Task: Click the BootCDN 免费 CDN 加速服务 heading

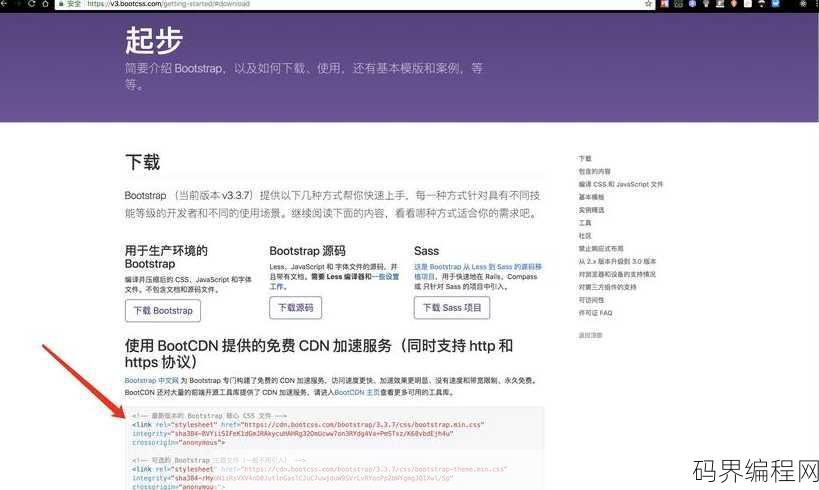Action: [x=319, y=354]
